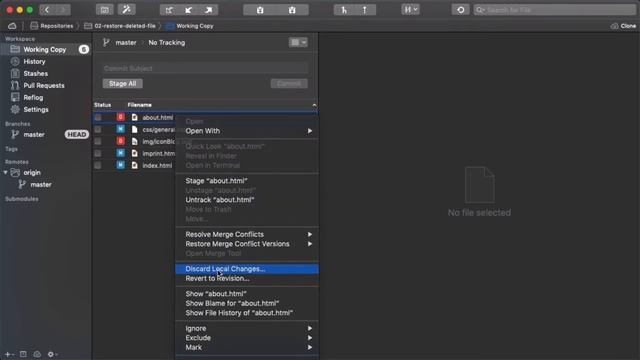Open repository Settings in the sidebar
Image resolution: width=640 pixels, height=360 pixels.
[x=36, y=109]
